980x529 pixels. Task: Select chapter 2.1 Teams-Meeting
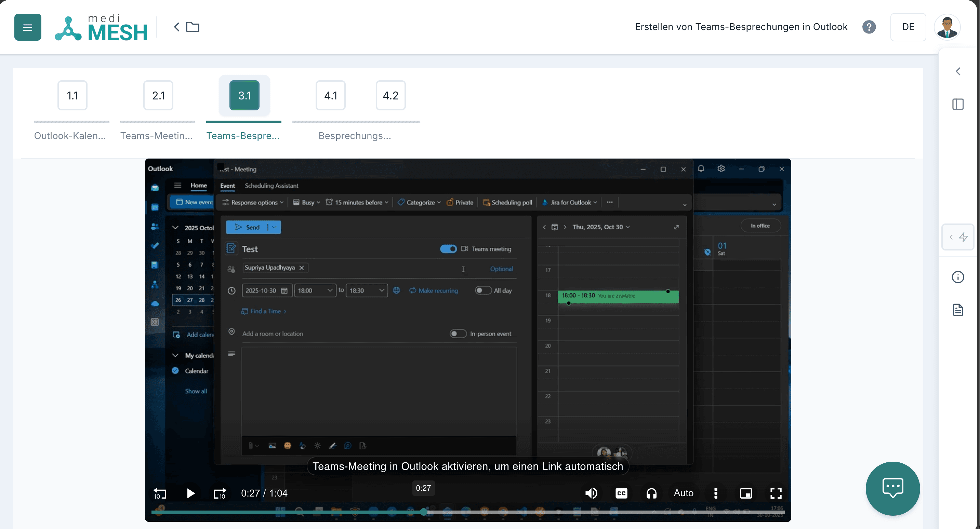[x=158, y=95]
